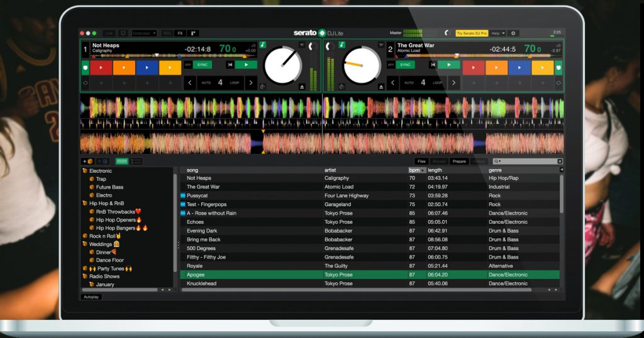Collapse the Electronic crate
Viewport: 644px width, 338px height.
[85, 171]
